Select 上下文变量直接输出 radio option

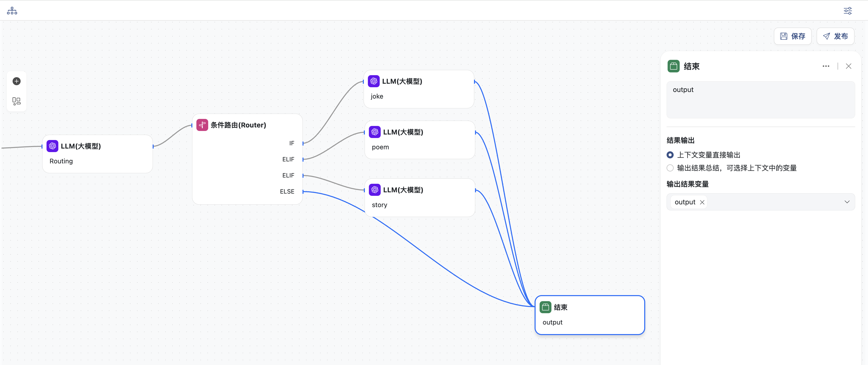(x=670, y=155)
